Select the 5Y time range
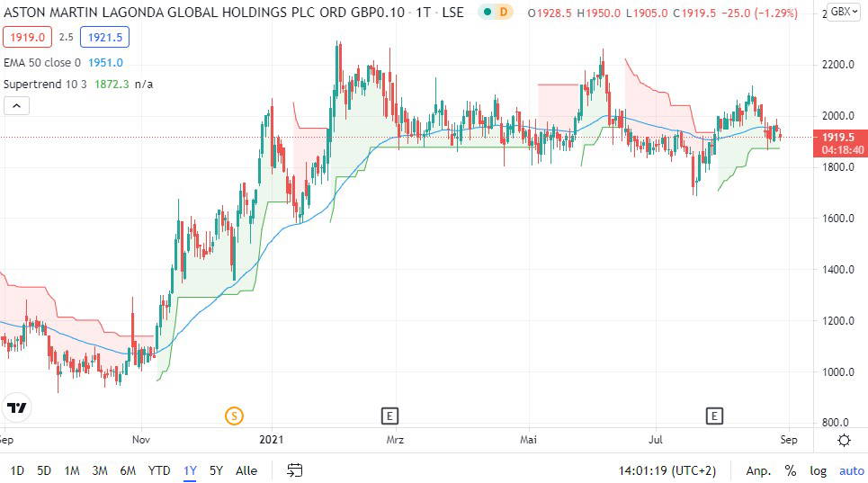868x483 pixels. click(216, 470)
